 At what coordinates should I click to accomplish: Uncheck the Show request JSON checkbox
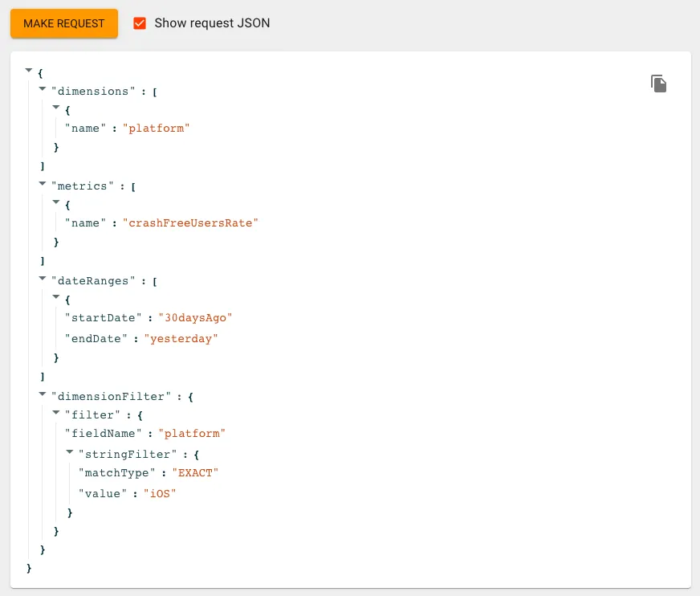(140, 23)
